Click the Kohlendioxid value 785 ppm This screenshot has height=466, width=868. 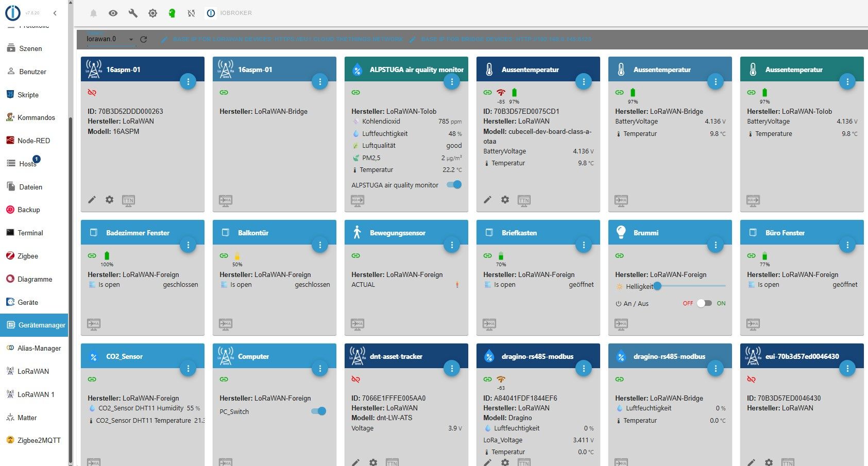pos(450,122)
